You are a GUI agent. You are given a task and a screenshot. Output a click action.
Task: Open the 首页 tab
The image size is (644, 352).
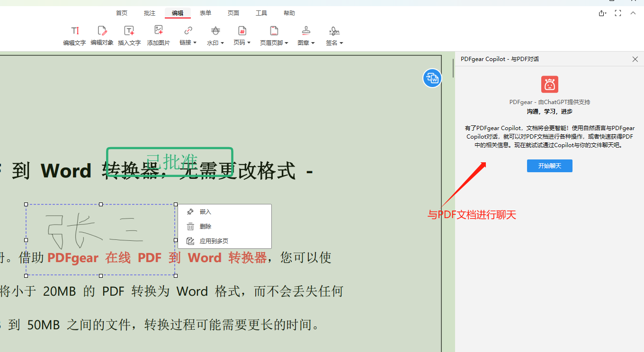[122, 13]
